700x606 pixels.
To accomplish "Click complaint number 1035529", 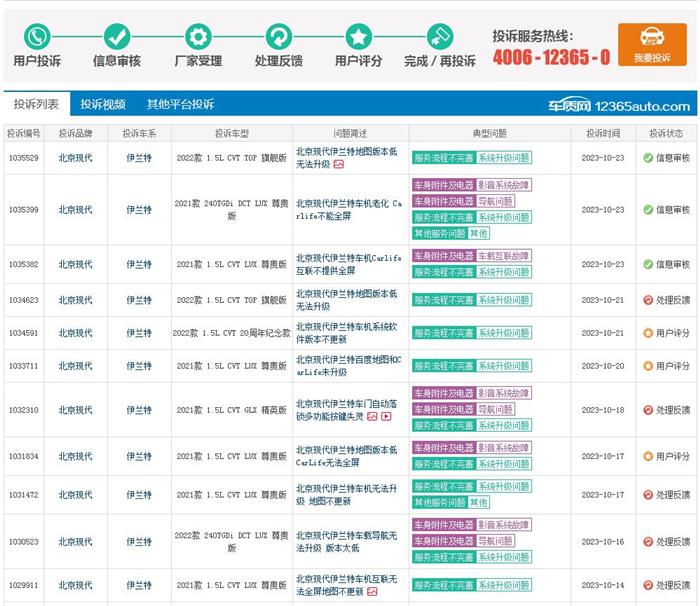I will tap(24, 158).
